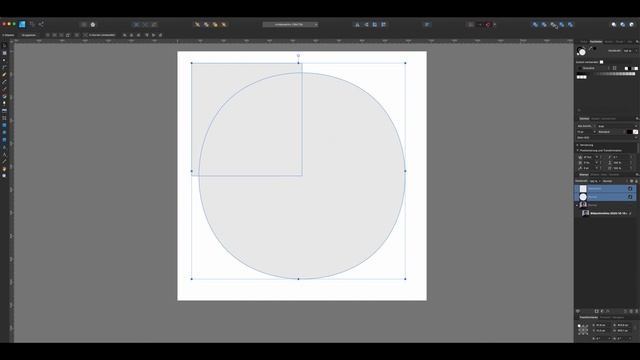Viewport: 640px width, 360px height.
Task: Toggle visibility of Ellipse layer
Action: coord(630,197)
